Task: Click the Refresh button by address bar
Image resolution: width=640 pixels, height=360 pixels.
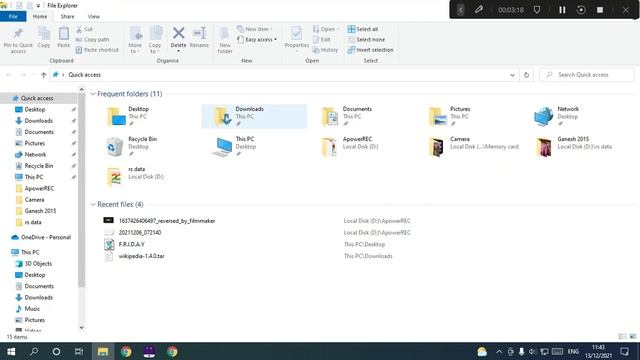Action: (x=526, y=75)
